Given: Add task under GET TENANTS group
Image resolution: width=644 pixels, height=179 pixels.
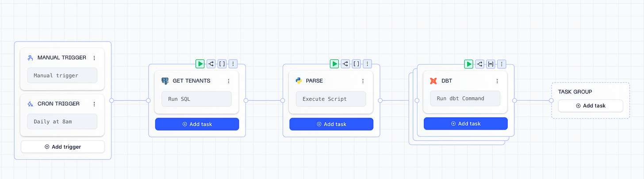Looking at the screenshot, I should pyautogui.click(x=197, y=124).
